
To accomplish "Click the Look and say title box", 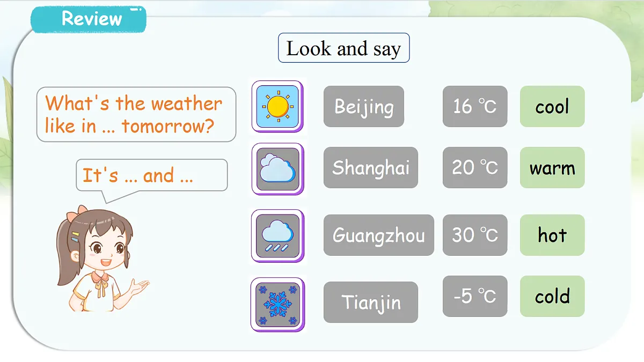I will click(343, 48).
